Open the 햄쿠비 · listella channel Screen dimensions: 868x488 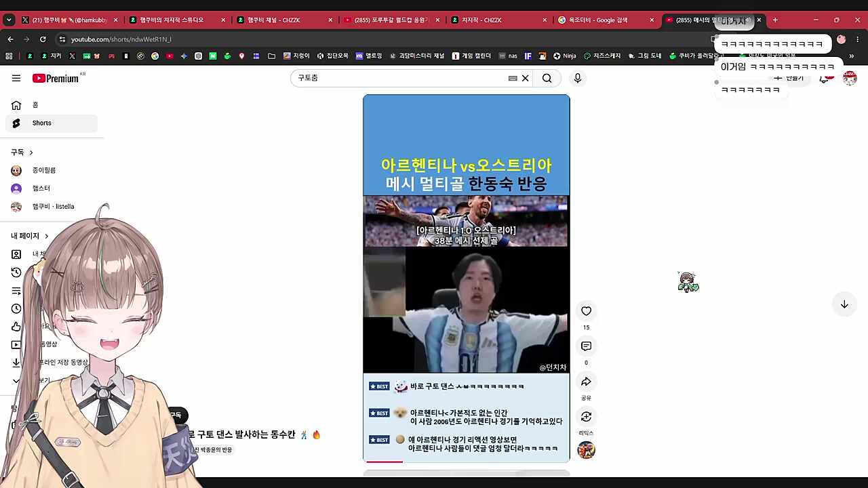point(52,207)
